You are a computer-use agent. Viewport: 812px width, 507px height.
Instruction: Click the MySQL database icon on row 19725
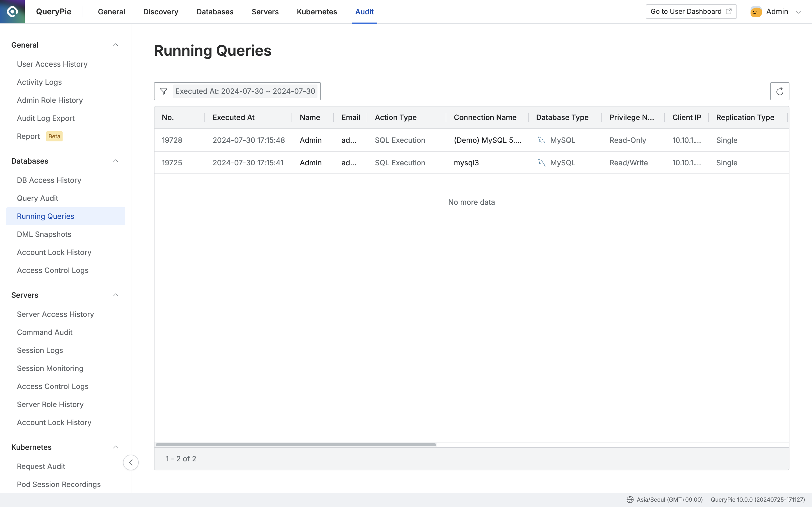point(541,162)
